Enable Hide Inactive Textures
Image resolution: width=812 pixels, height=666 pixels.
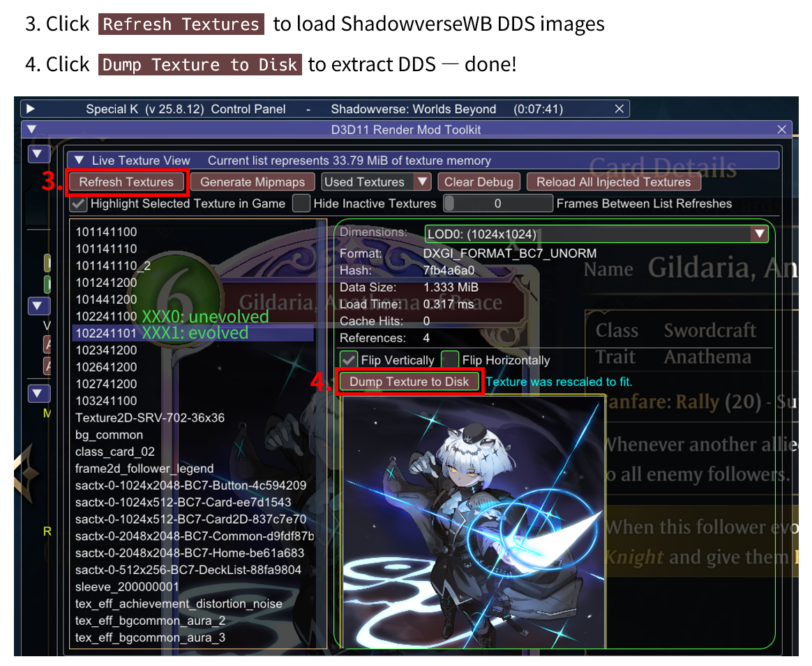301,204
